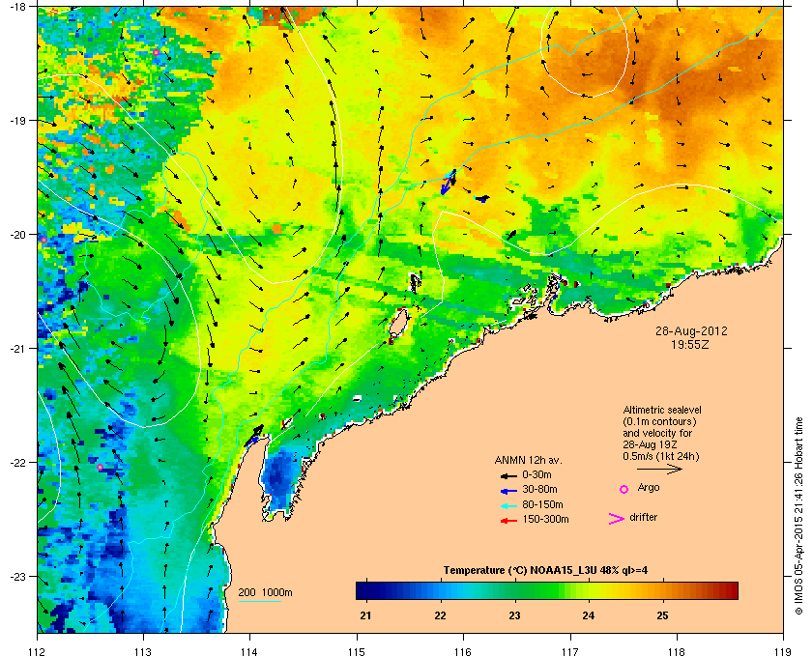Click the longitude axis label 113
812x657 pixels.
pos(143,651)
